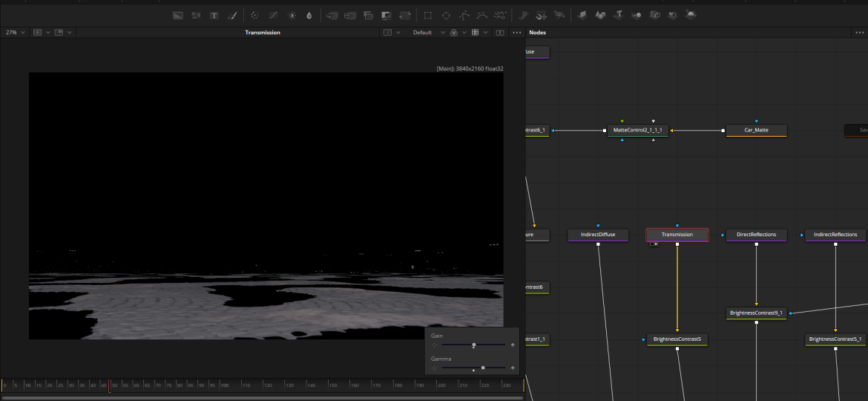Open the viewer three-dot options menu
The height and width of the screenshot is (401, 868).
click(517, 33)
